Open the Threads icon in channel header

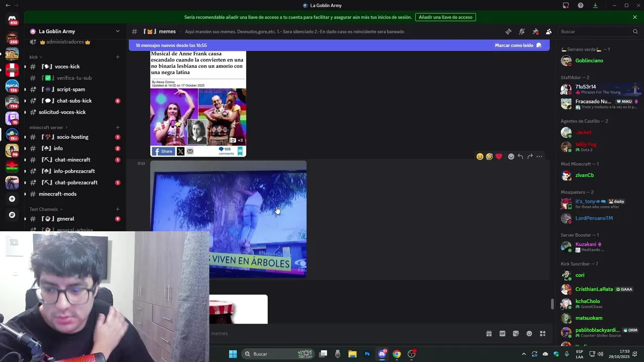click(x=508, y=31)
